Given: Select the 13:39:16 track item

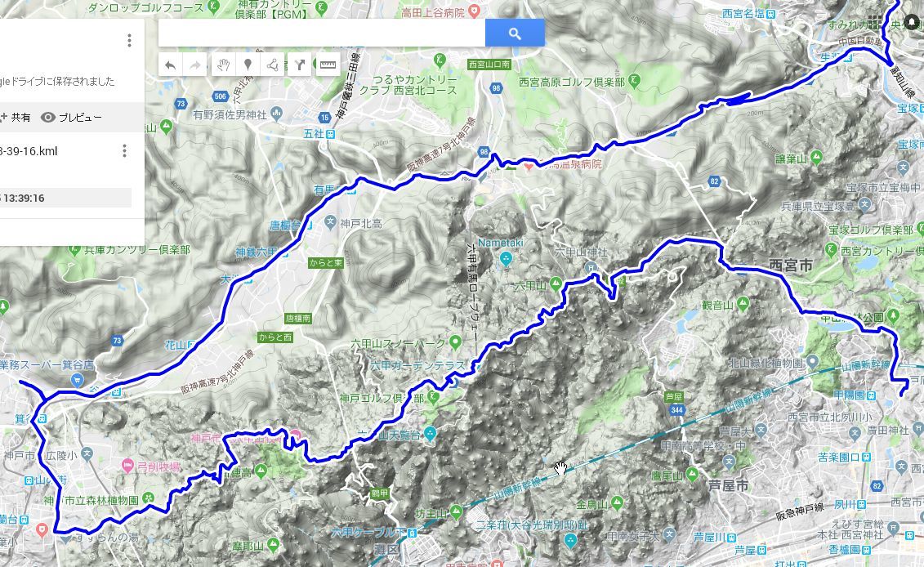Looking at the screenshot, I should pyautogui.click(x=65, y=198).
